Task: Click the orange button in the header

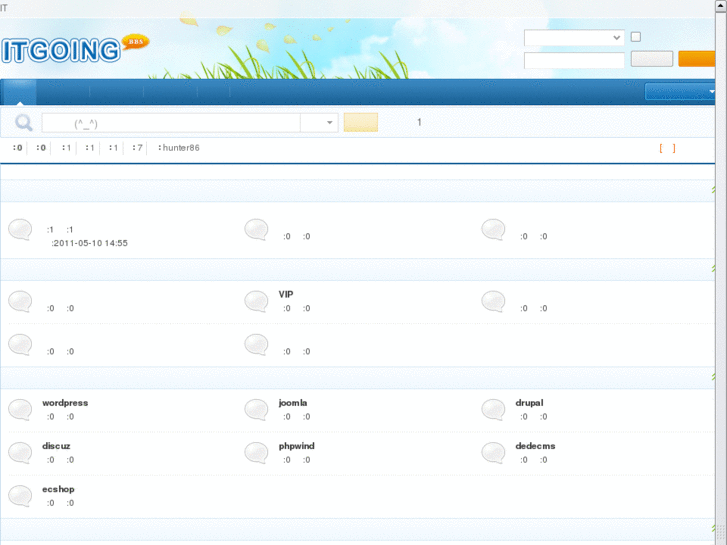Action: pos(702,59)
